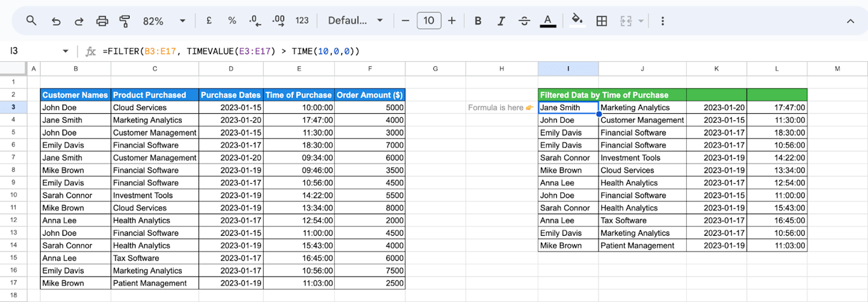The height and width of the screenshot is (302, 868).
Task: Select the 2500 order amount cell
Action: 370,284
